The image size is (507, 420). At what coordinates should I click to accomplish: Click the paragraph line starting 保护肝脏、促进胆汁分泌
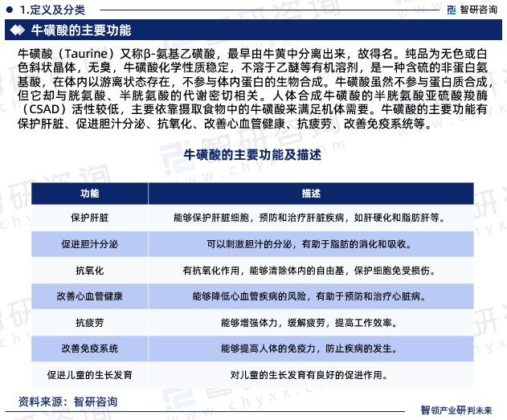225,123
